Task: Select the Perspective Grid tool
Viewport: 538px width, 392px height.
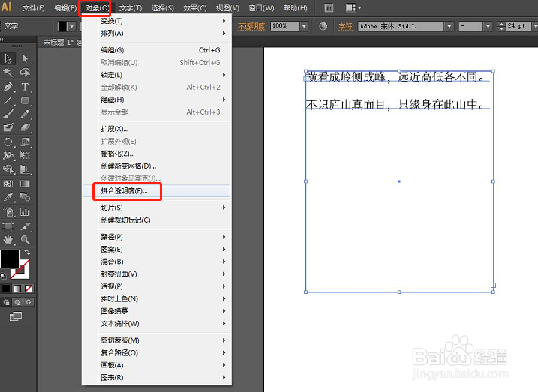Action: point(25,169)
